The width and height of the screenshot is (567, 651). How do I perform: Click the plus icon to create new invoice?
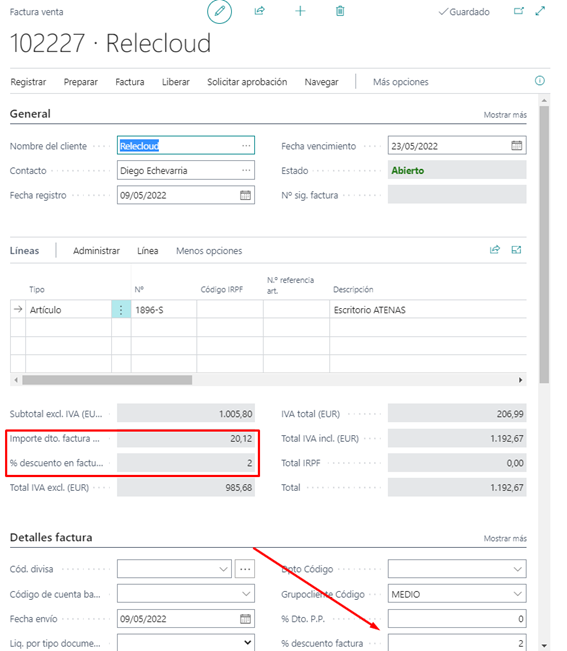[300, 11]
